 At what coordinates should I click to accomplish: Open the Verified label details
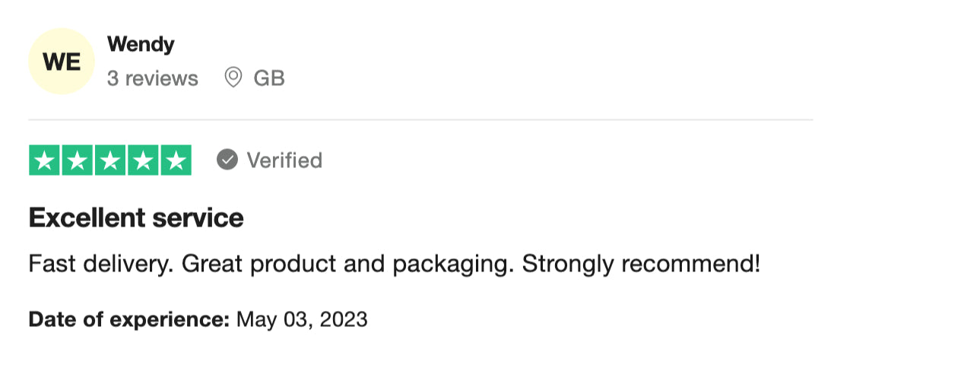tap(284, 160)
